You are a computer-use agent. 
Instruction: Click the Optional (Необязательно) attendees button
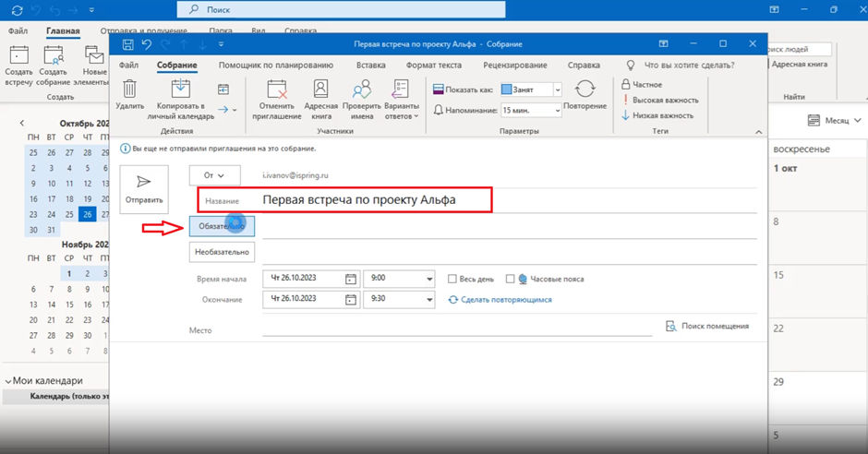(222, 251)
